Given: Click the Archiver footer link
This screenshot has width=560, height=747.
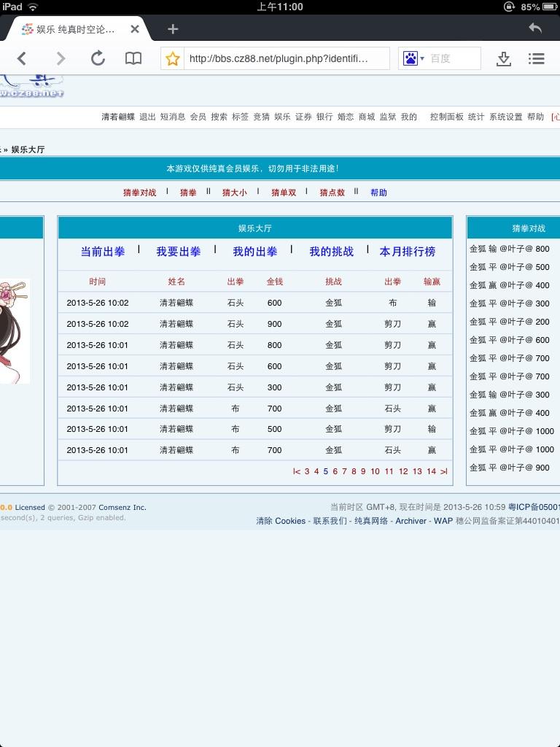Looking at the screenshot, I should [411, 521].
